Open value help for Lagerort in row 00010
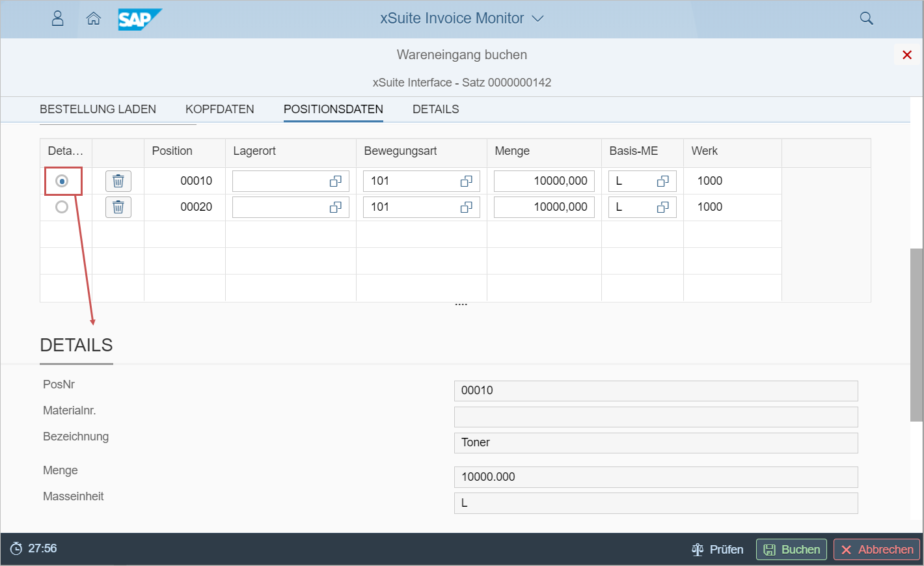The image size is (924, 566). (336, 182)
